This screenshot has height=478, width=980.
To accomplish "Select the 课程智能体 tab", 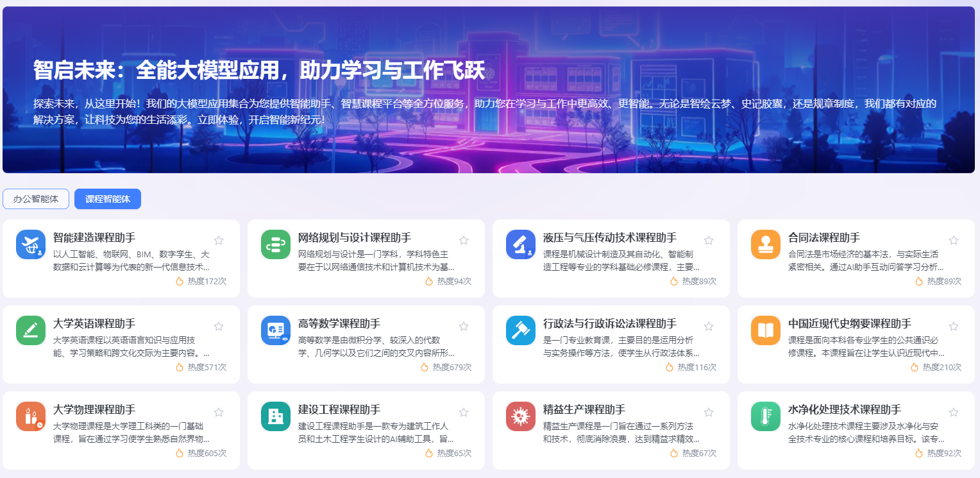I will click(108, 199).
